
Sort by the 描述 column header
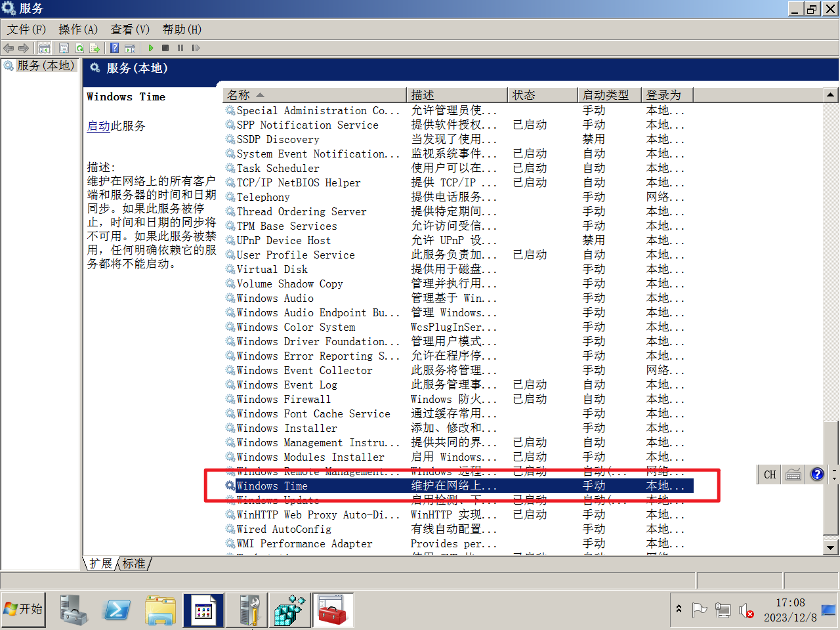(457, 95)
